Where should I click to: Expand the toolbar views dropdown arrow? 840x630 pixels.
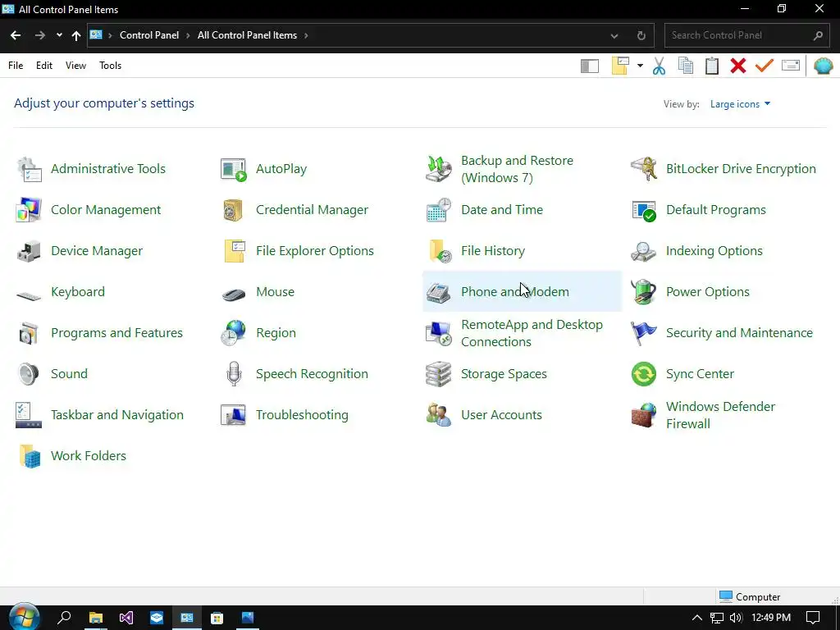(x=640, y=66)
